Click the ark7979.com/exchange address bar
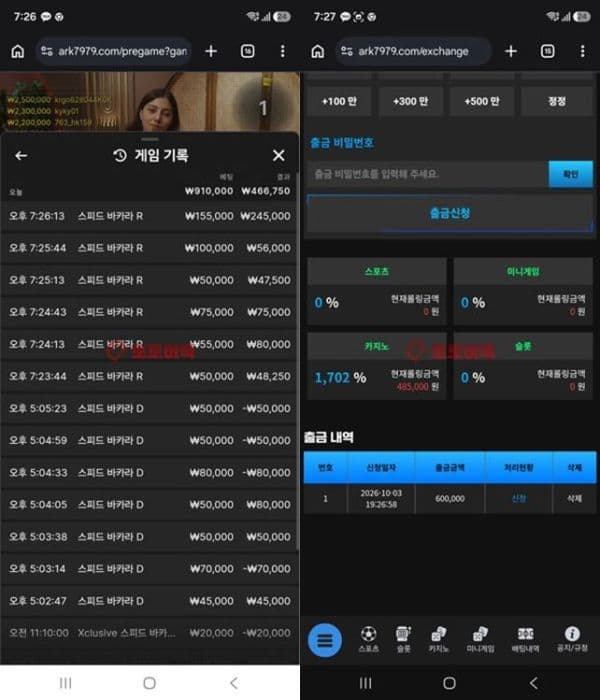 click(414, 51)
